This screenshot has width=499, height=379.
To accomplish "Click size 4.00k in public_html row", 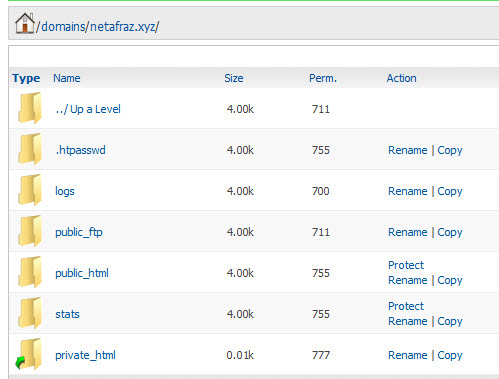I will pyautogui.click(x=240, y=273).
